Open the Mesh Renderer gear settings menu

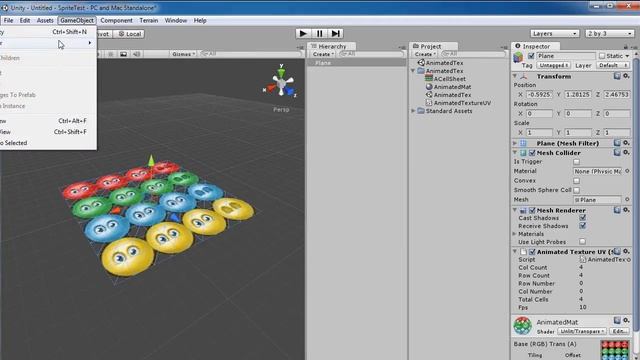[x=626, y=210]
